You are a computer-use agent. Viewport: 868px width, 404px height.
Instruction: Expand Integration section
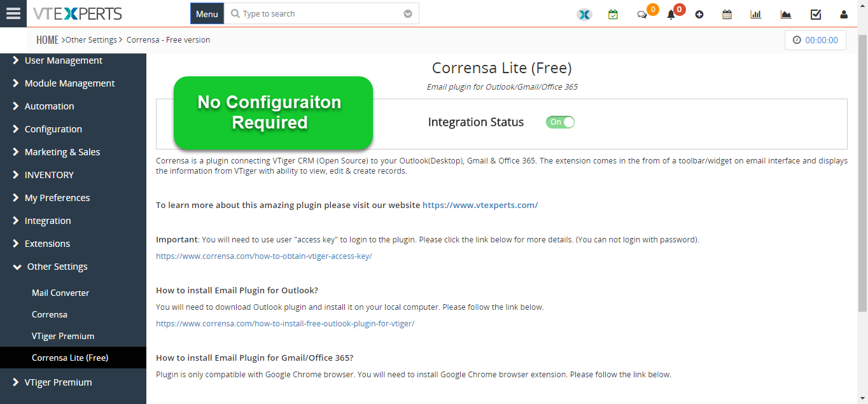click(x=73, y=221)
